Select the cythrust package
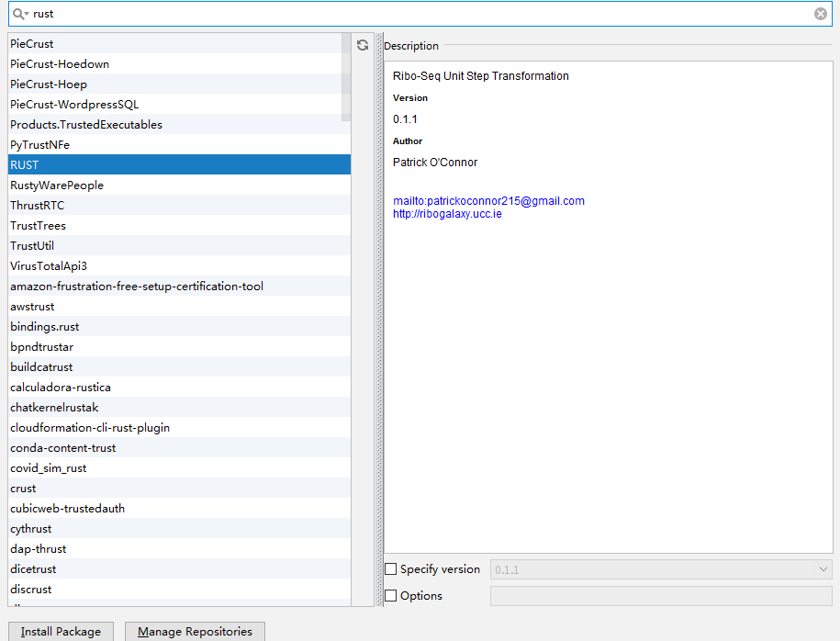The width and height of the screenshot is (840, 641). coord(179,528)
